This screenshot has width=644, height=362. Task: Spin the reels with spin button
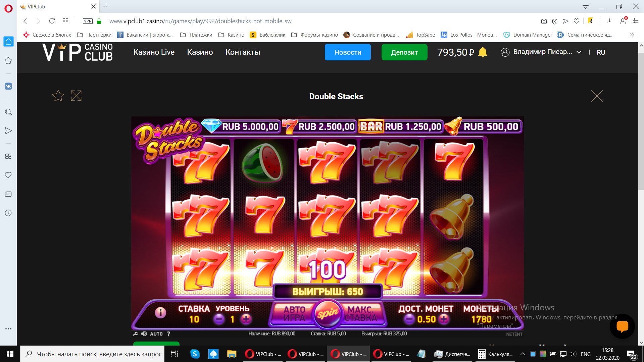328,313
